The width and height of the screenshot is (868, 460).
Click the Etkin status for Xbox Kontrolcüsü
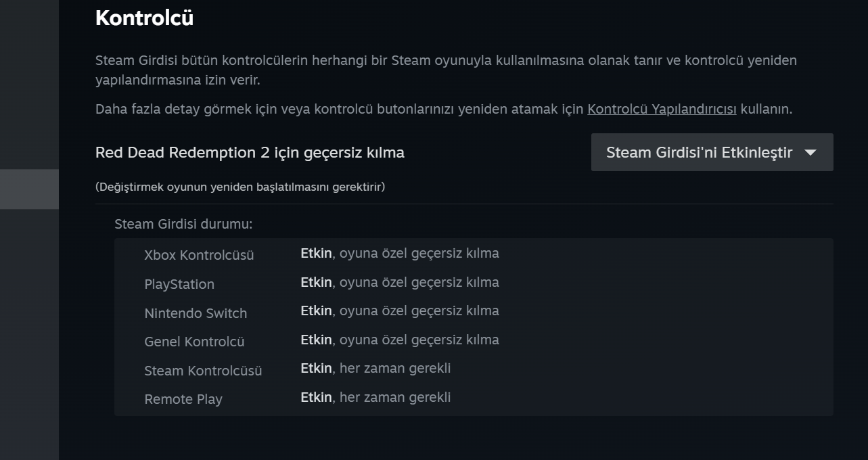tap(316, 254)
